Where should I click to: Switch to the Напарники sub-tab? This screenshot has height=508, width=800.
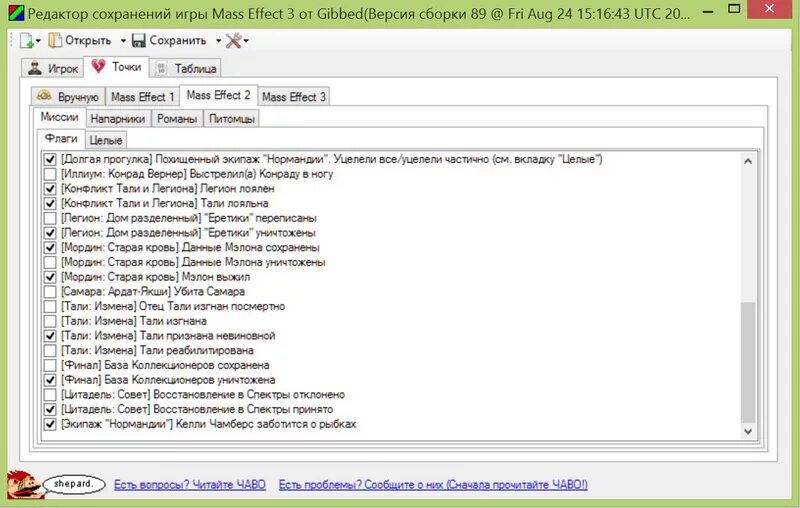pos(118,118)
